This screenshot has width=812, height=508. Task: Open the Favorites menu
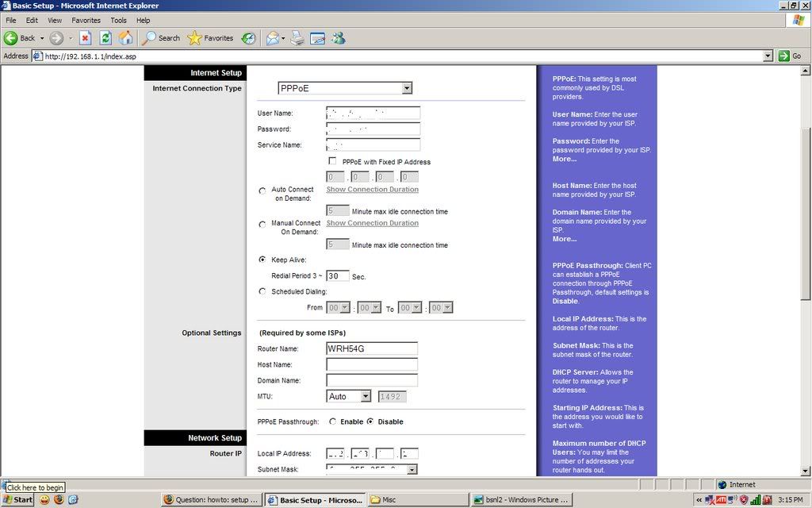pos(86,20)
